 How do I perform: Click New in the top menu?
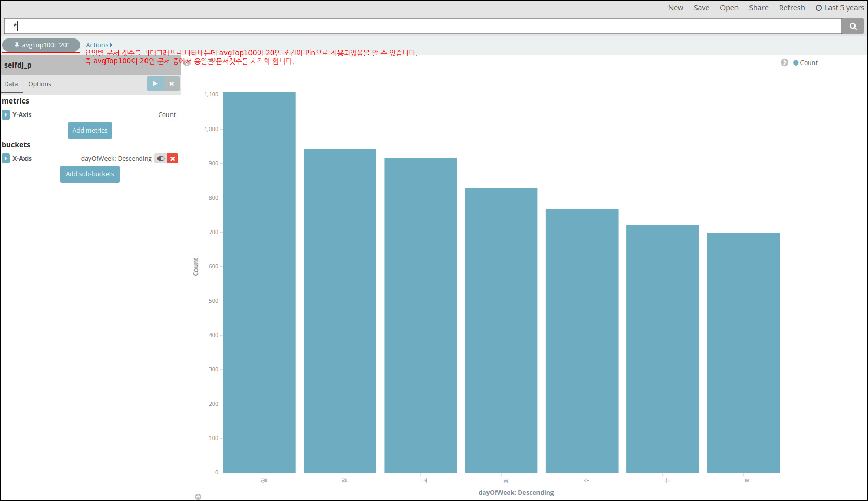[676, 8]
